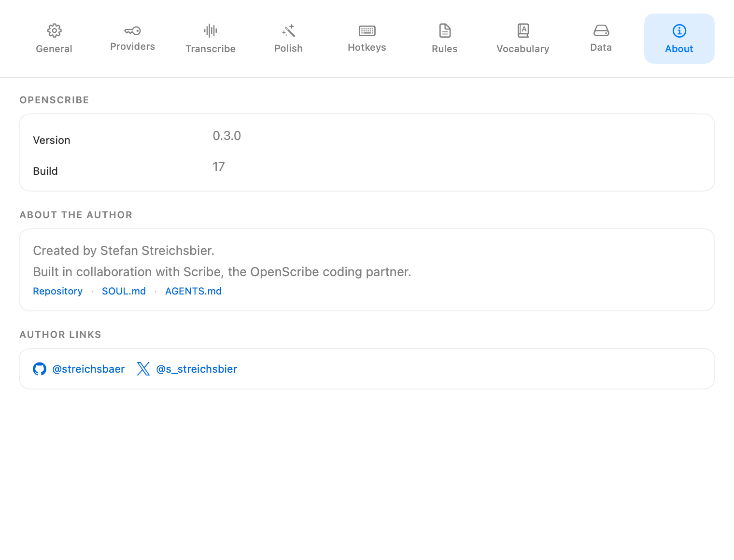Screen dimensions: 734x560
Task: Click the About info circle icon
Action: pos(679,31)
